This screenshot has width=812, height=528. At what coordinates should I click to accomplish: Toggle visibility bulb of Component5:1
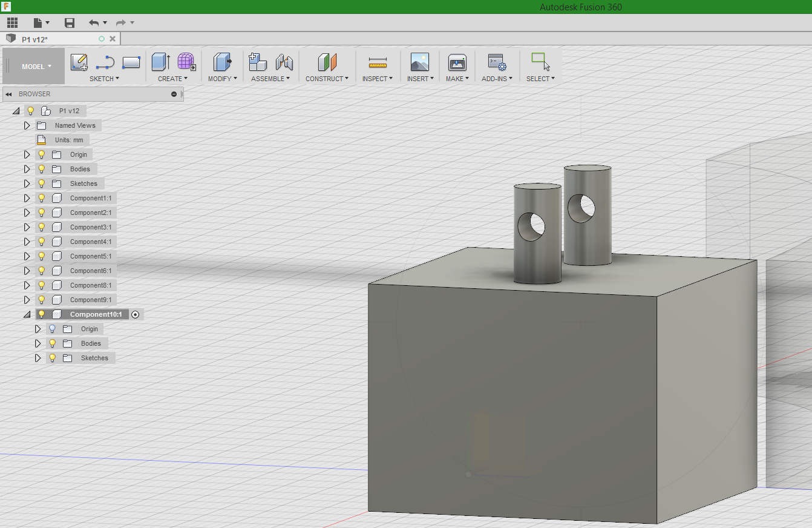point(41,256)
